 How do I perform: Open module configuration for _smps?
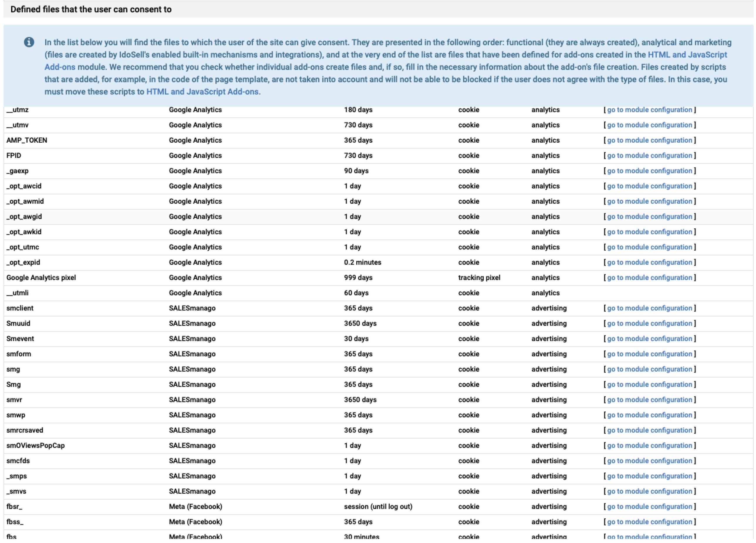pos(649,476)
